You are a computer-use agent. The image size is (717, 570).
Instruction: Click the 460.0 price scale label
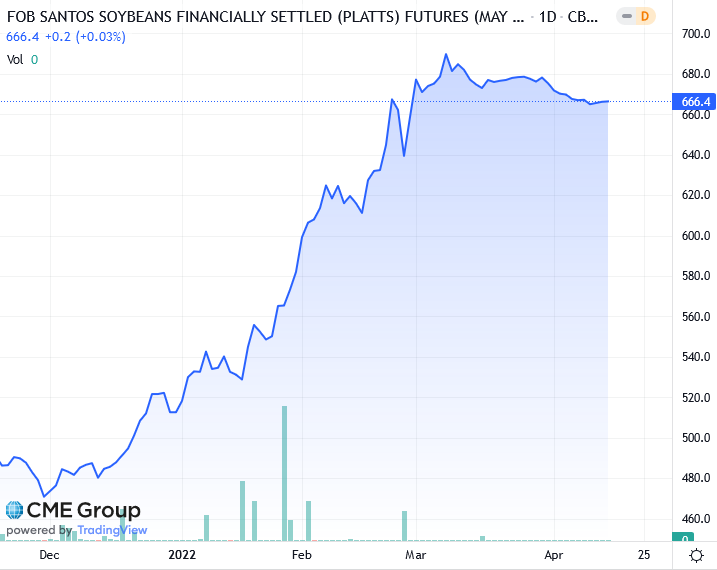pos(695,520)
